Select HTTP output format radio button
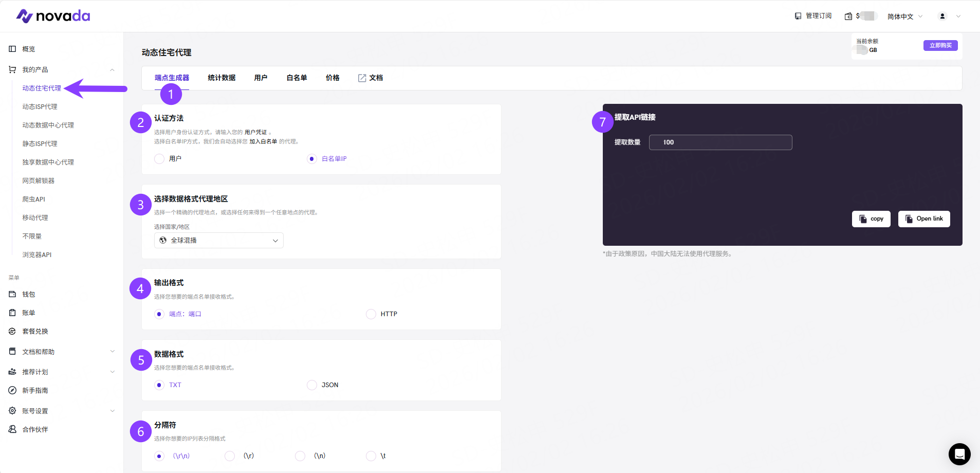The width and height of the screenshot is (980, 473). click(371, 314)
